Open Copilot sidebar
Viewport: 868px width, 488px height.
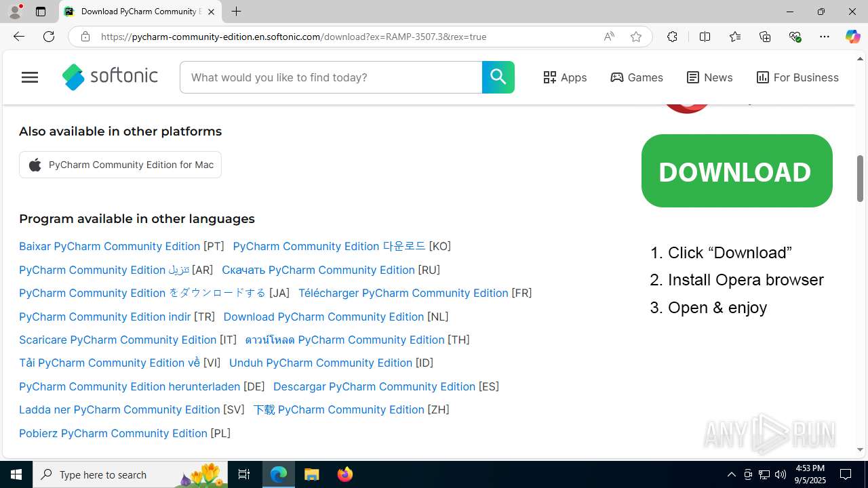point(852,37)
